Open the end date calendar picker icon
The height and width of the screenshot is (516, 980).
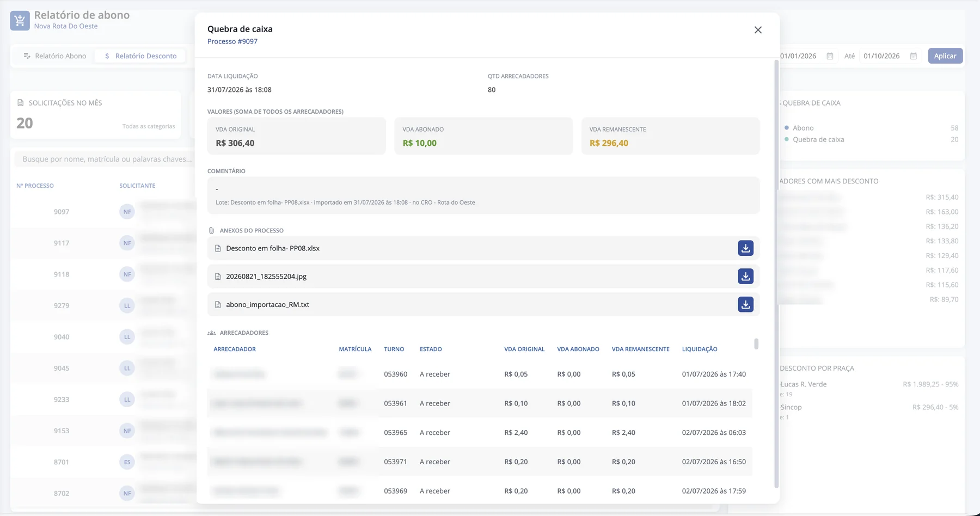coord(914,56)
